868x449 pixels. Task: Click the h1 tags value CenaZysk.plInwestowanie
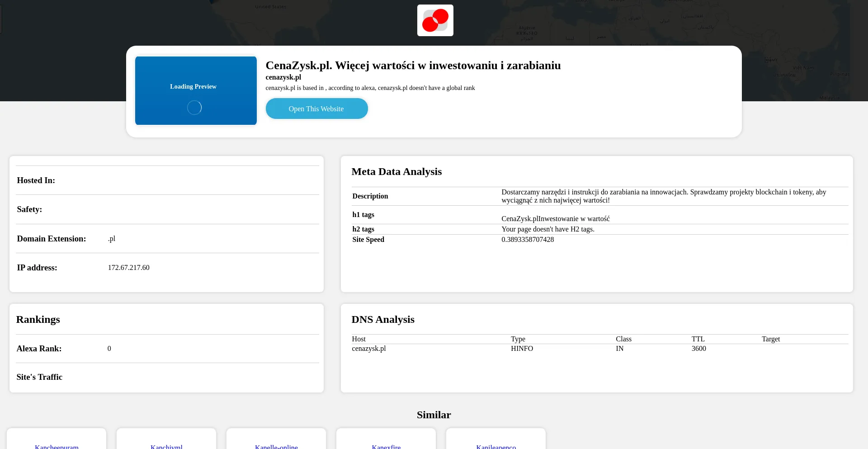555,219
